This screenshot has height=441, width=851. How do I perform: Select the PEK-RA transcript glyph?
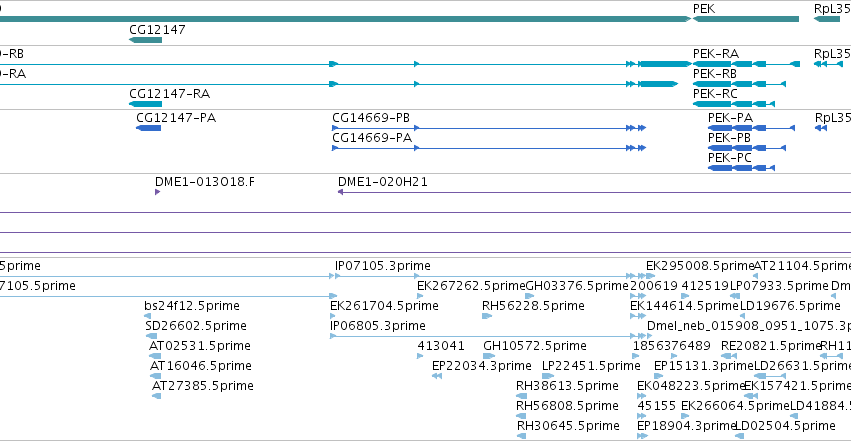point(746,64)
